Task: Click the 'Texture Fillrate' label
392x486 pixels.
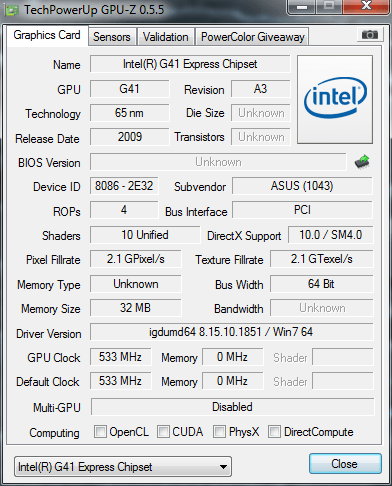Action: [x=229, y=260]
